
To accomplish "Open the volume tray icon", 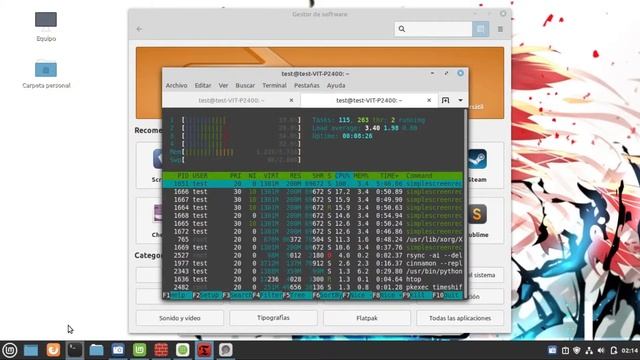I will coord(601,350).
